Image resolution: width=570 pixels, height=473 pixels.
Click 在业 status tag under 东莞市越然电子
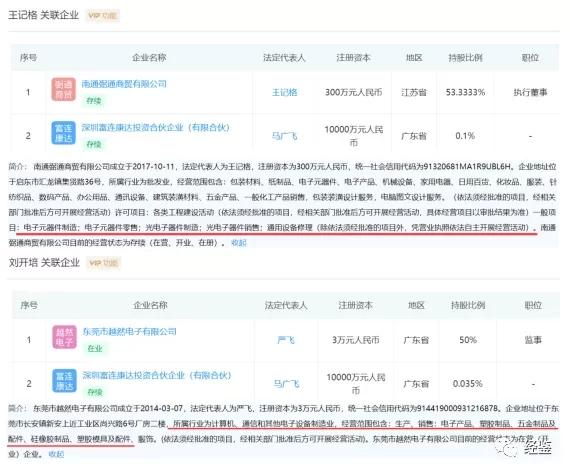pos(95,348)
